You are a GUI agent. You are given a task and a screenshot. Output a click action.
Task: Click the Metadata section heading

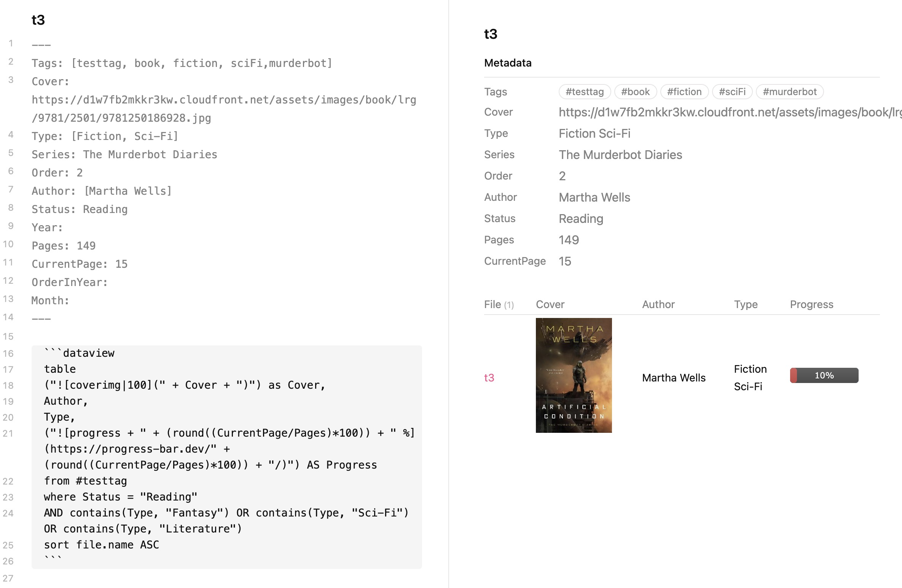(x=508, y=63)
